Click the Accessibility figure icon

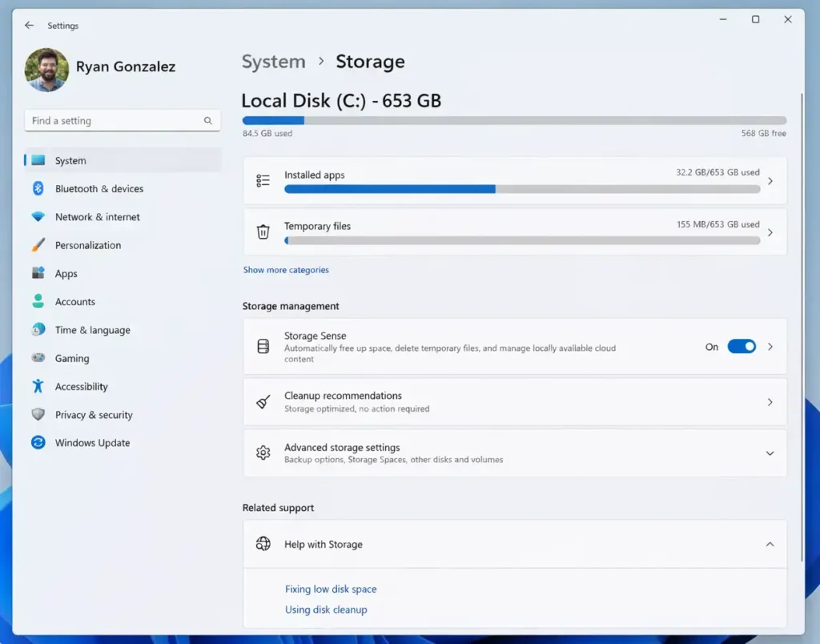coord(38,387)
